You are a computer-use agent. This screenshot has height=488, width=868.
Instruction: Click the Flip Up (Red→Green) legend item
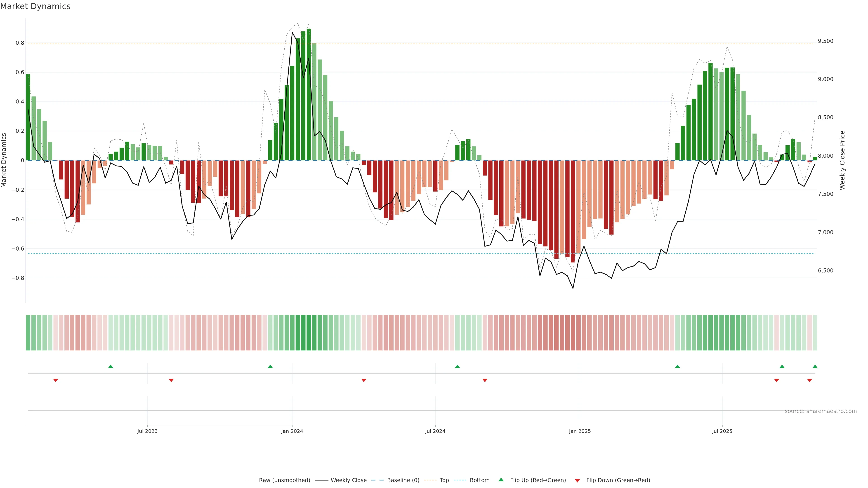pos(538,480)
